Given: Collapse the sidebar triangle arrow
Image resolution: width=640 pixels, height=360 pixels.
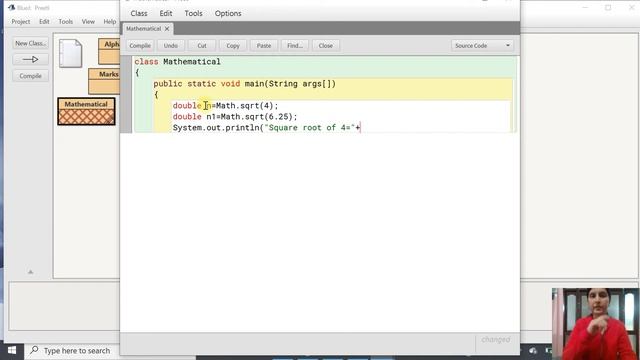Looking at the screenshot, I should [x=31, y=272].
